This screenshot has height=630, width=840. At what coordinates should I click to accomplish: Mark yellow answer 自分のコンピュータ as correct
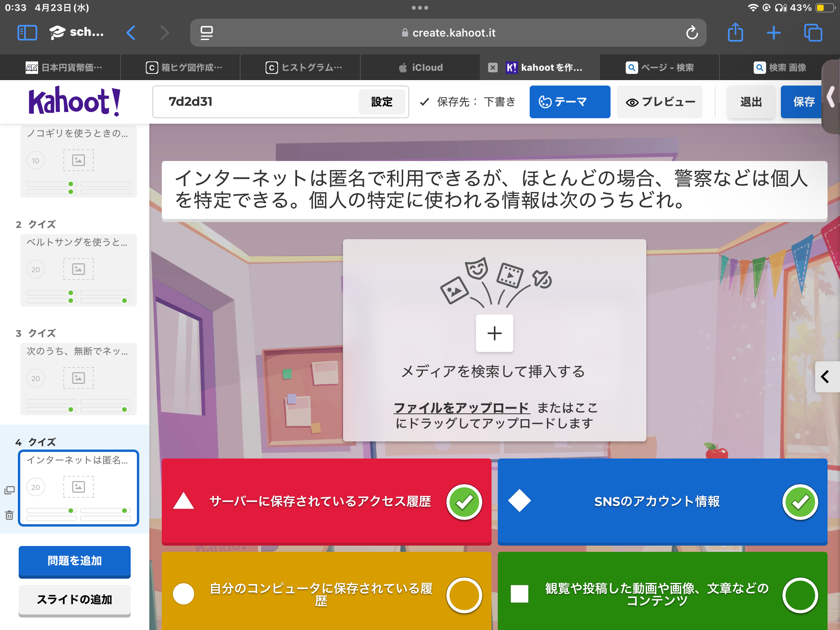click(464, 595)
